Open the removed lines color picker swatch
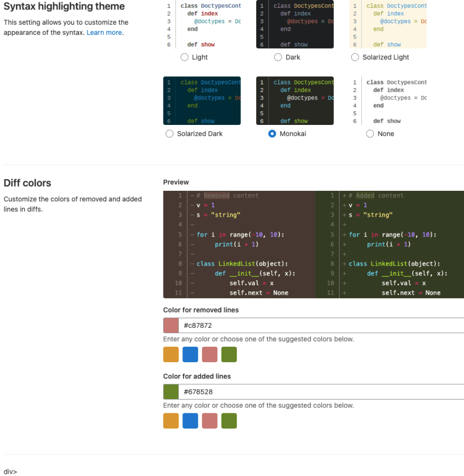464x476 pixels. [x=171, y=325]
